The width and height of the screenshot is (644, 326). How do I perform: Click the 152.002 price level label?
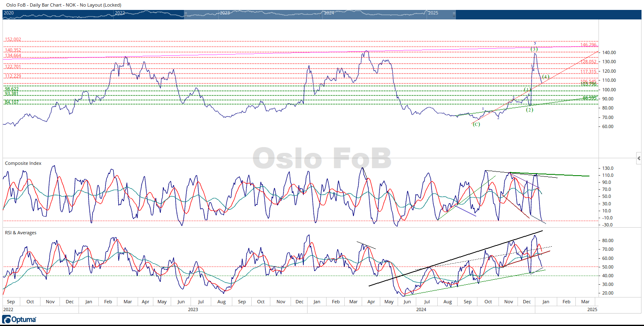pyautogui.click(x=13, y=40)
